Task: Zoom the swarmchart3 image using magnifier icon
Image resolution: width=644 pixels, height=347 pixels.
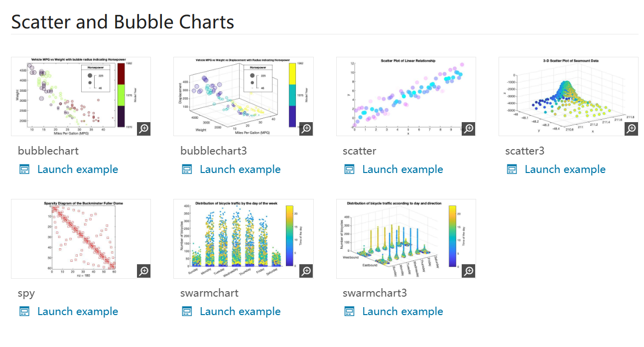Action: click(x=469, y=271)
